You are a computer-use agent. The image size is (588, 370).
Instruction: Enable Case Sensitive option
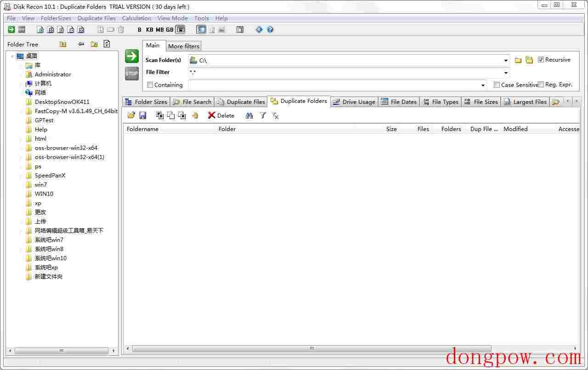[x=497, y=85]
